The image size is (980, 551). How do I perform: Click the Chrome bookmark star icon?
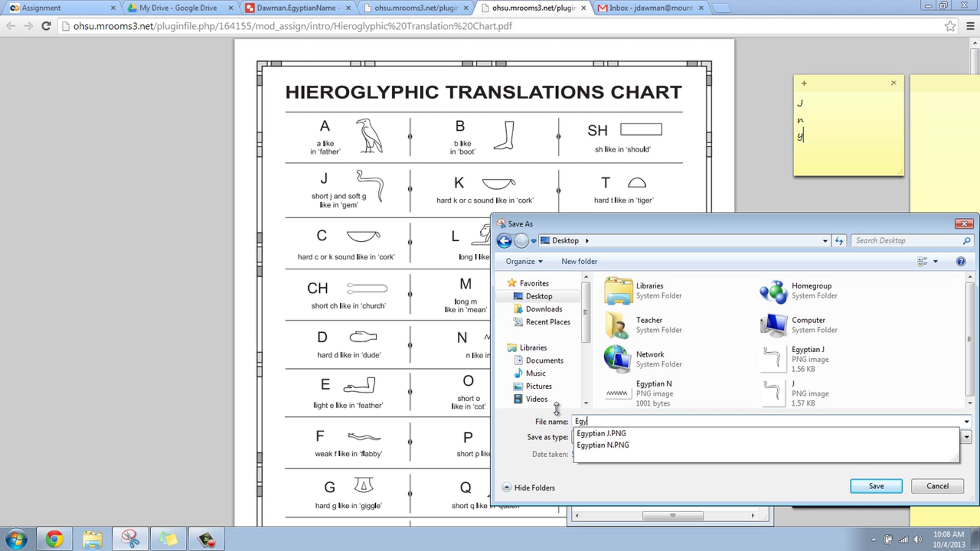[x=950, y=26]
